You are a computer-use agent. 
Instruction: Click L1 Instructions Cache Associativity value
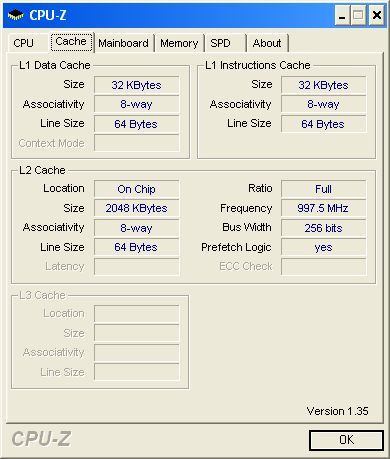pyautogui.click(x=323, y=104)
